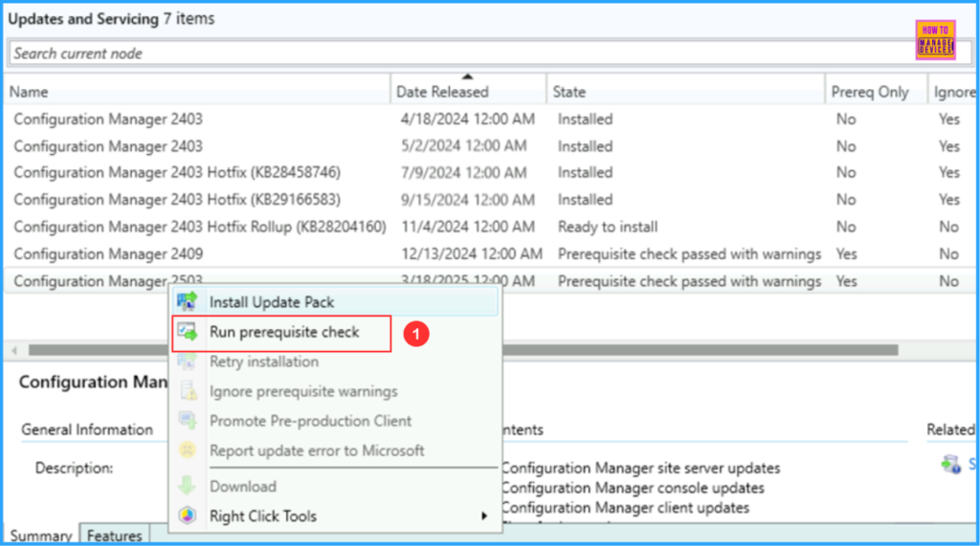Switch to the Features tab
The width and height of the screenshot is (980, 546).
(x=115, y=535)
